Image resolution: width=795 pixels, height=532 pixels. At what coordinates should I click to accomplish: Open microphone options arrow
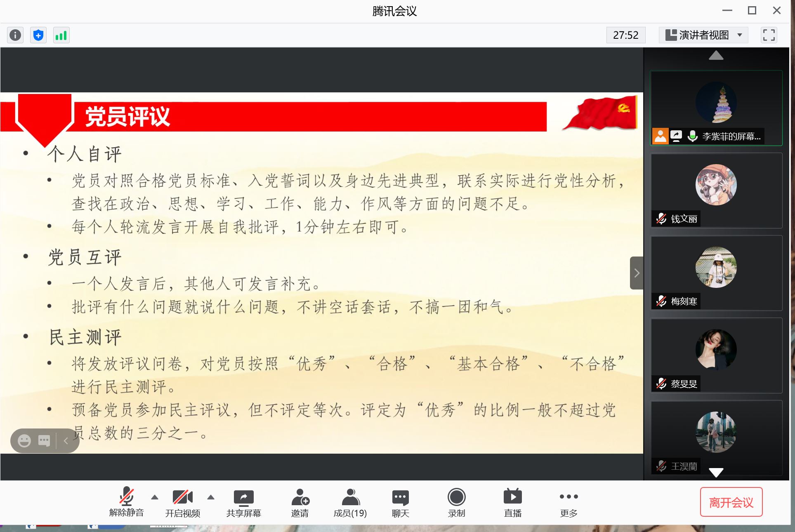pos(154,497)
